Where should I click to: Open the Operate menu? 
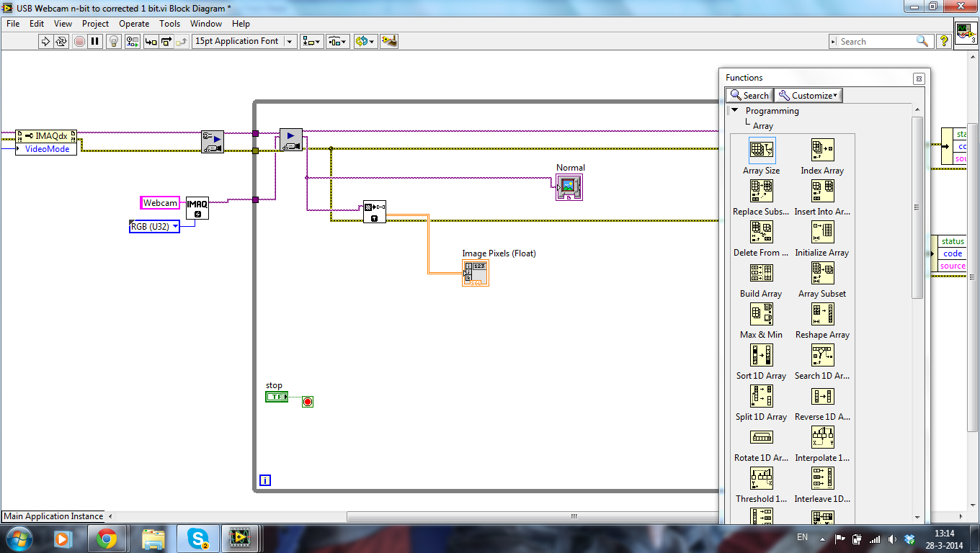tap(134, 24)
